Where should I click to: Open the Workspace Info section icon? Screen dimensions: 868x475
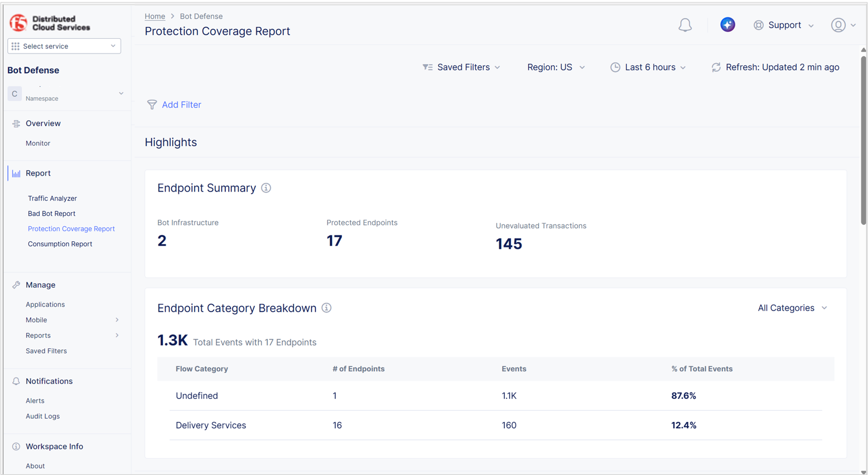[x=16, y=446]
